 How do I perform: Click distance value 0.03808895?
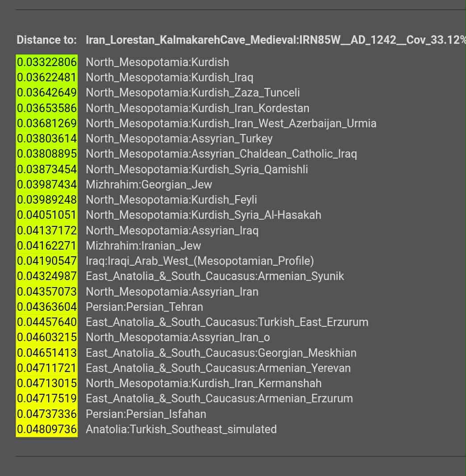coord(47,154)
